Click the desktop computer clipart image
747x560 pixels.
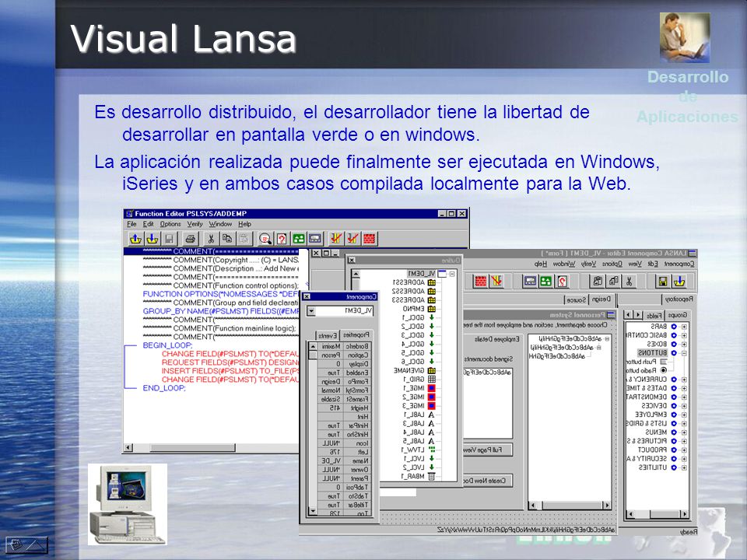coord(127,504)
